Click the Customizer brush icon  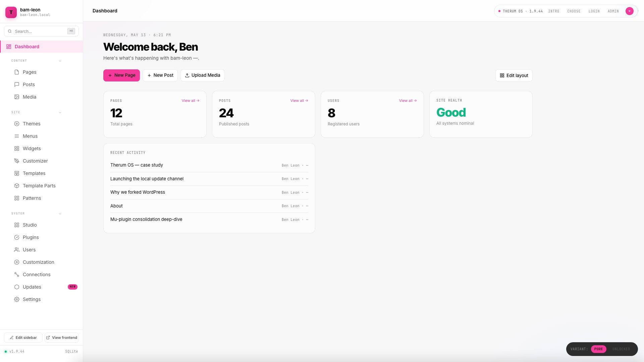click(17, 161)
